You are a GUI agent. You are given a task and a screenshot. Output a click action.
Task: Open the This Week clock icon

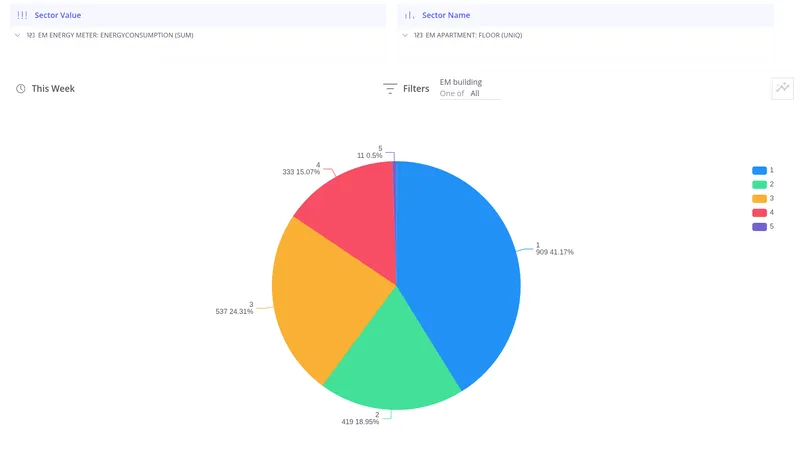tap(20, 89)
